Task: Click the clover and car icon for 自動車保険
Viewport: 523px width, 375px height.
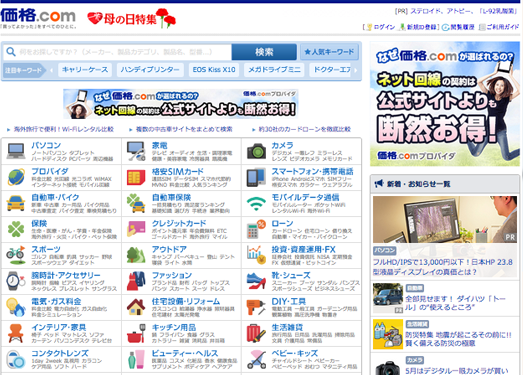Action: point(136,203)
